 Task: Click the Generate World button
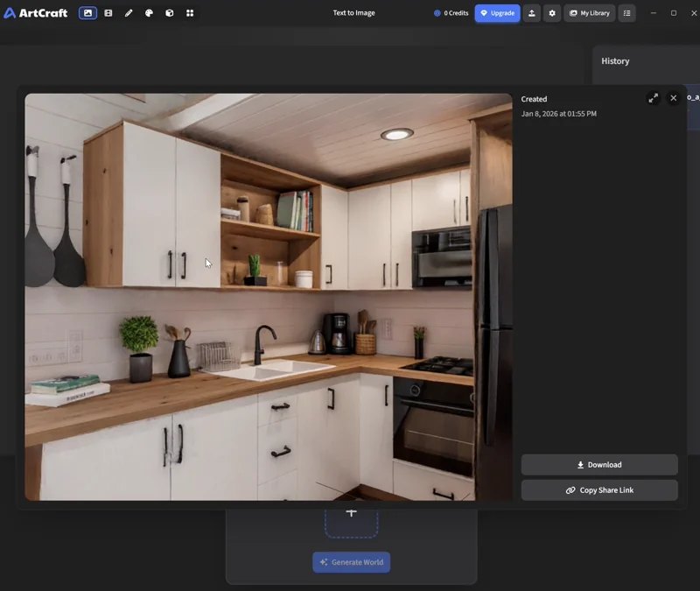(x=352, y=562)
